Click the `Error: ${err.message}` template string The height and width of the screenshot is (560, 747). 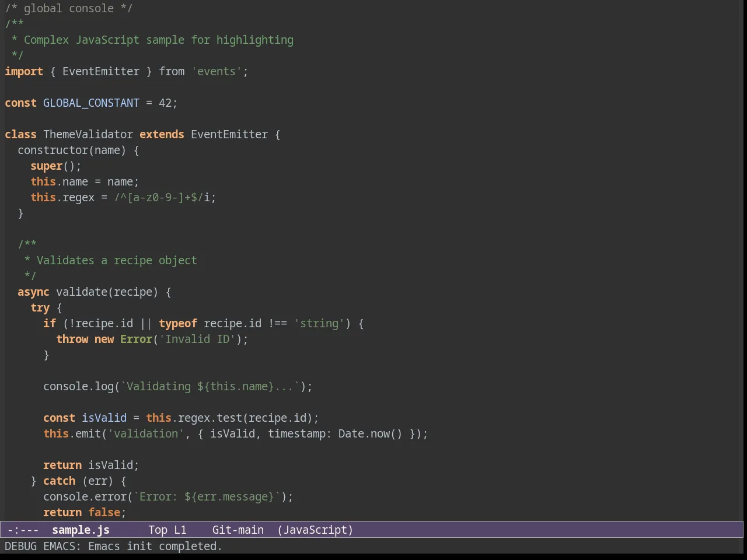[x=207, y=496]
